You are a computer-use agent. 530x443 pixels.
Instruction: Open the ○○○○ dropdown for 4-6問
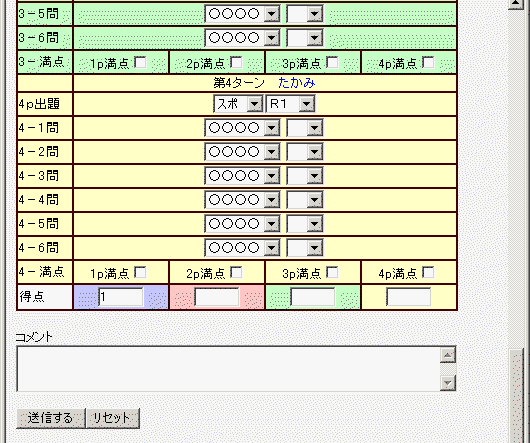coord(242,248)
